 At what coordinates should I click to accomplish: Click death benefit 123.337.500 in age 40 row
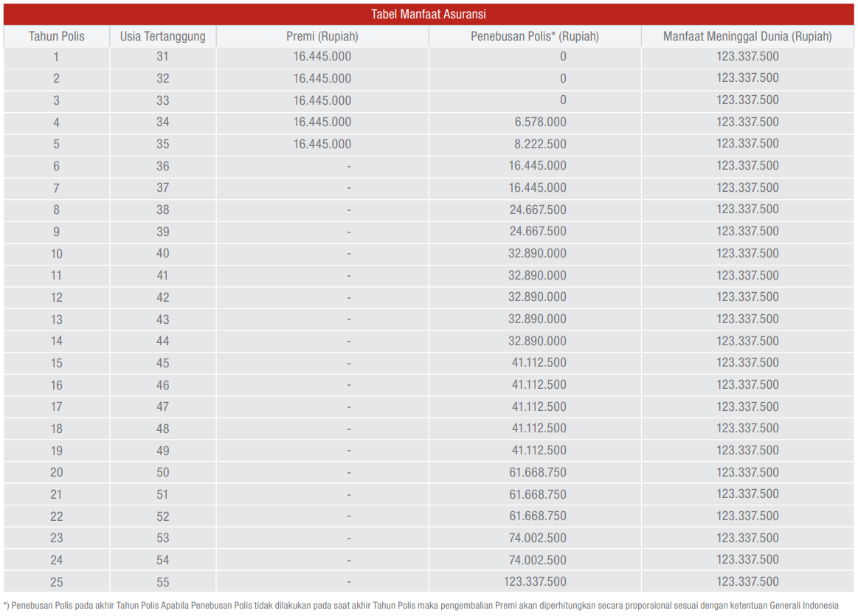point(747,253)
